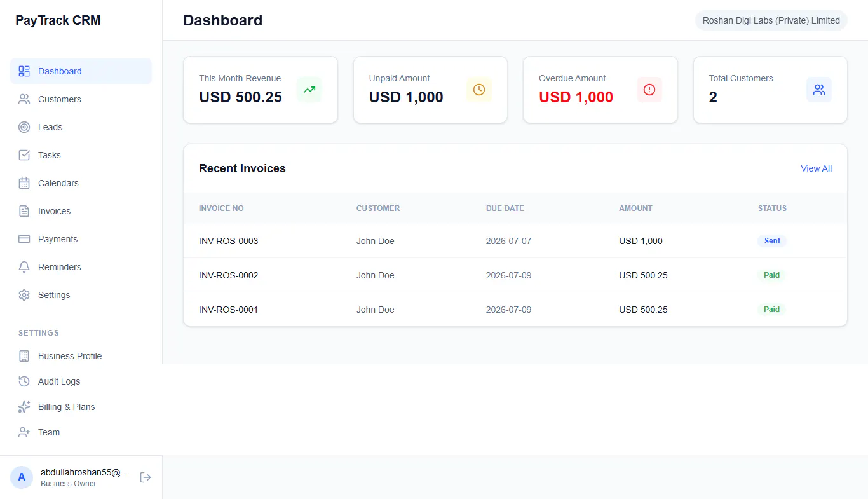Click the yellow clock Unpaid Amount icon
Viewport: 868px width, 499px height.
click(x=479, y=90)
